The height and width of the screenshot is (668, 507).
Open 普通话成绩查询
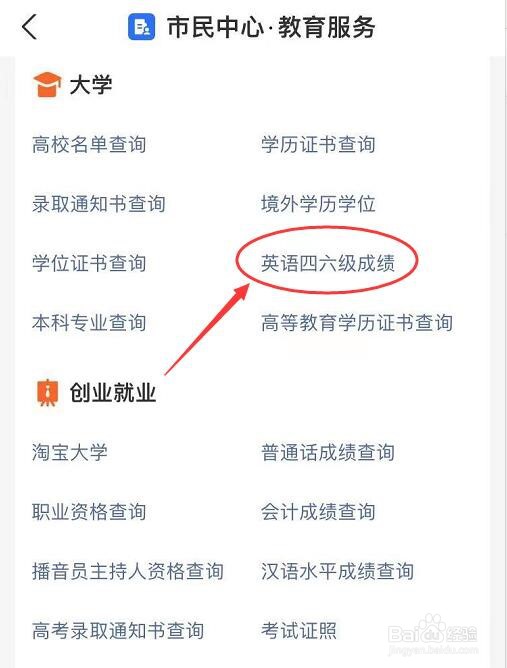pyautogui.click(x=328, y=452)
